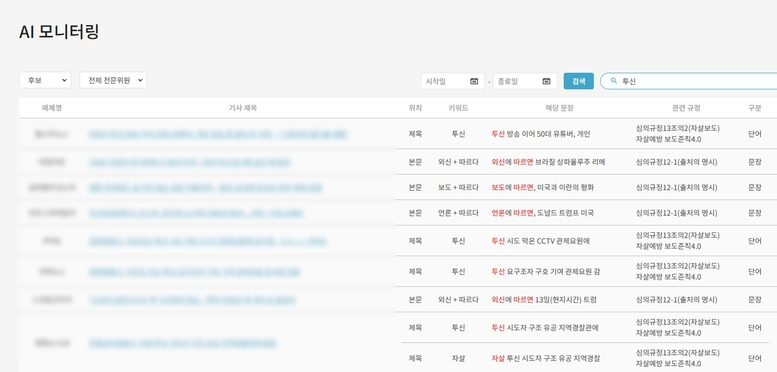The width and height of the screenshot is (777, 372).
Task: Open article link for 'CCTV 관제요원에' row
Action: click(208, 241)
